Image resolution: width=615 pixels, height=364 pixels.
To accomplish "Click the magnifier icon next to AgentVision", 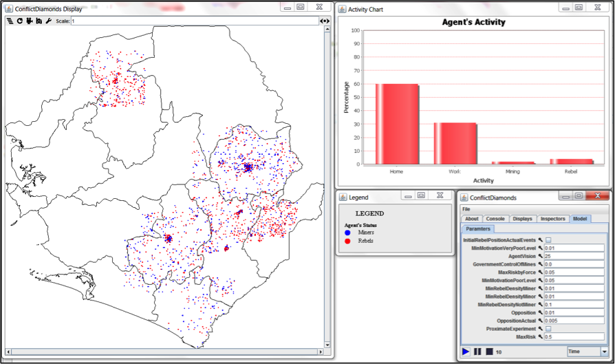I will [x=540, y=256].
